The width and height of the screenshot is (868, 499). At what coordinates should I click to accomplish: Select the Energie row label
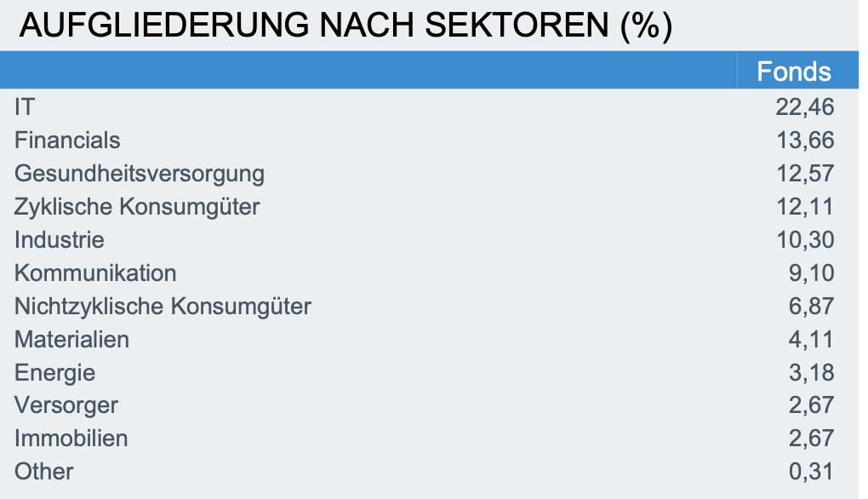tap(54, 372)
